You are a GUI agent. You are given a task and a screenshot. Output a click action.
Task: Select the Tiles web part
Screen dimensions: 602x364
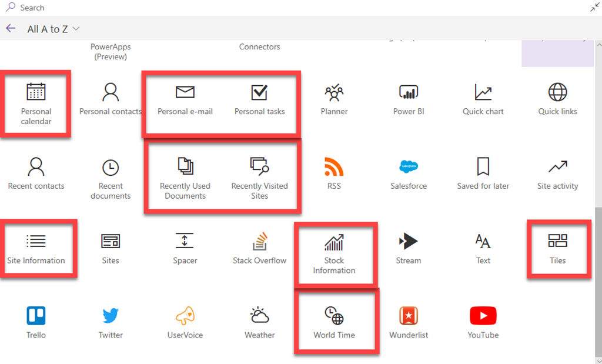(557, 249)
